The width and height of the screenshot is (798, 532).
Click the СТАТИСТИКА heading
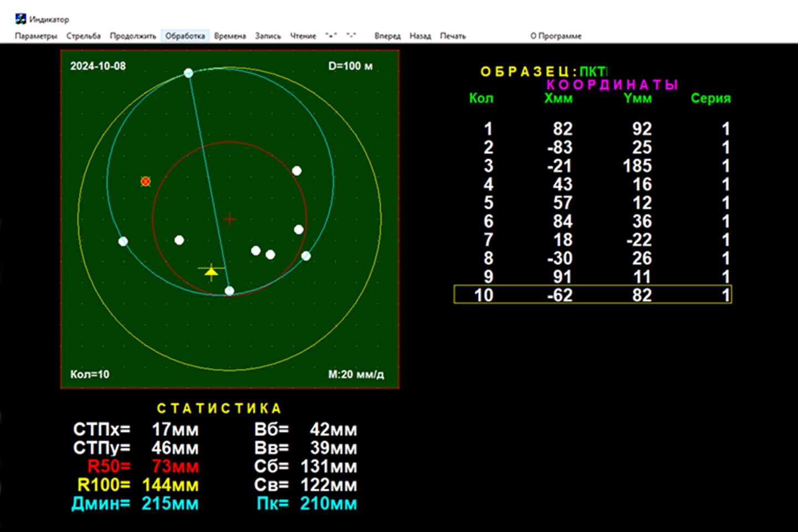pos(219,408)
